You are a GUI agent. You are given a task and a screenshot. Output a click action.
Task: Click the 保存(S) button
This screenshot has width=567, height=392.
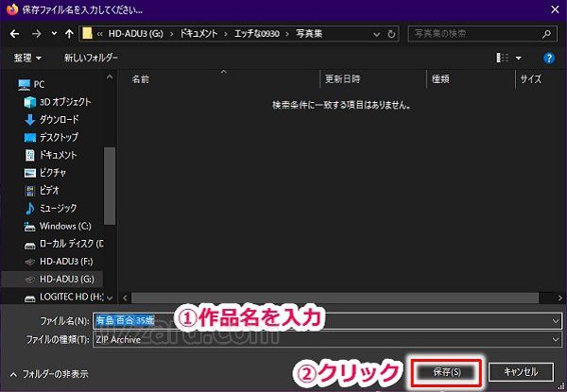tap(447, 372)
